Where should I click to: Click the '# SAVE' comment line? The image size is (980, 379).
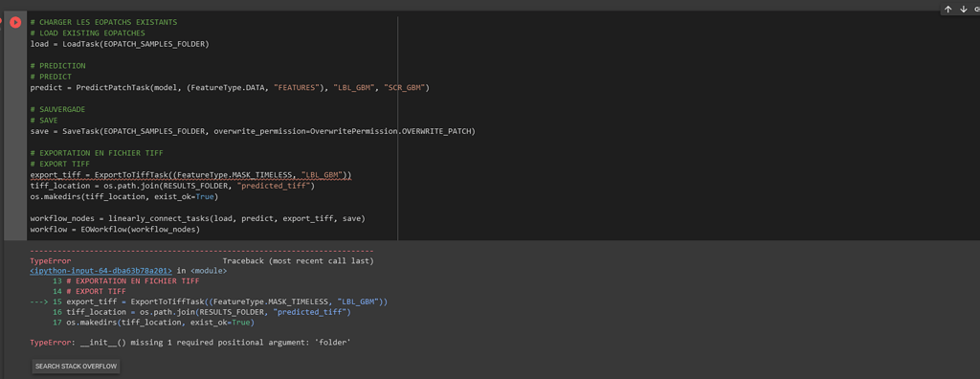(x=44, y=120)
